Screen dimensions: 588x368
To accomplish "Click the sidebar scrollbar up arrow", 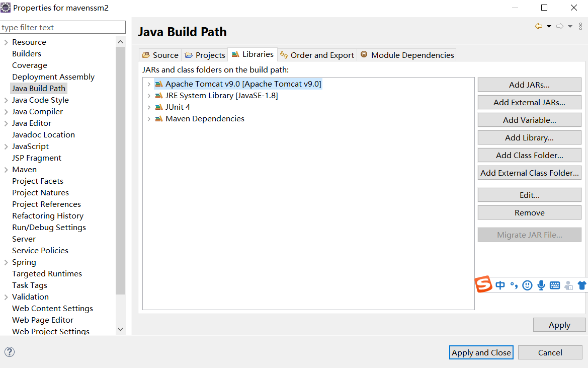I will point(120,42).
